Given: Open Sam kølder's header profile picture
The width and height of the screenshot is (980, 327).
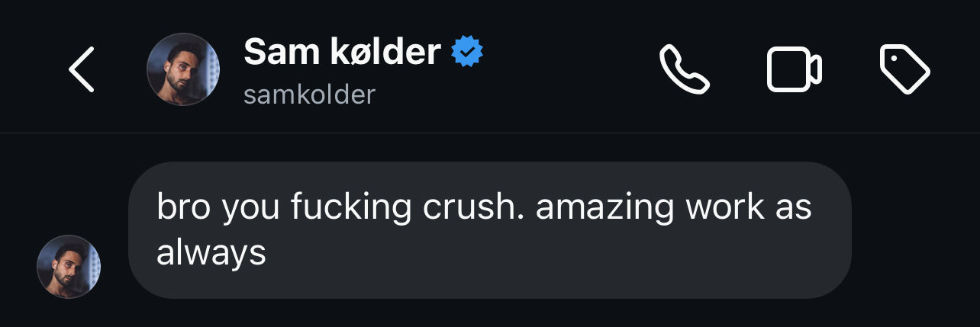Looking at the screenshot, I should point(183,69).
